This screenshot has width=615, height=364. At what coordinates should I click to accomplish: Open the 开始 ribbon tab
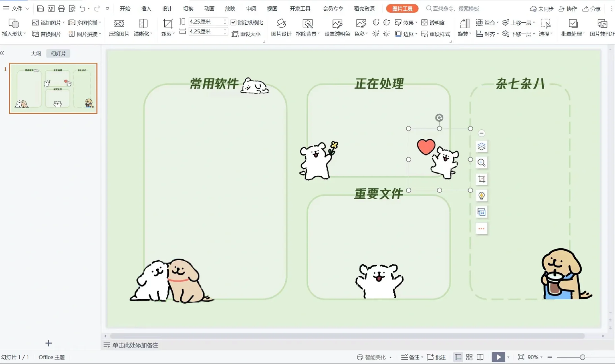(x=125, y=8)
